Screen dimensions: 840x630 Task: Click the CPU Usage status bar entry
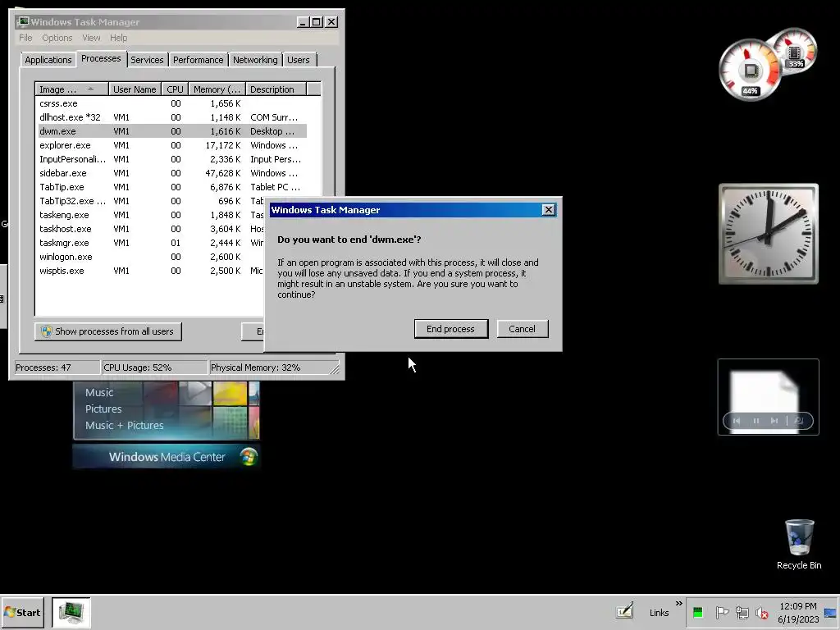click(x=154, y=367)
